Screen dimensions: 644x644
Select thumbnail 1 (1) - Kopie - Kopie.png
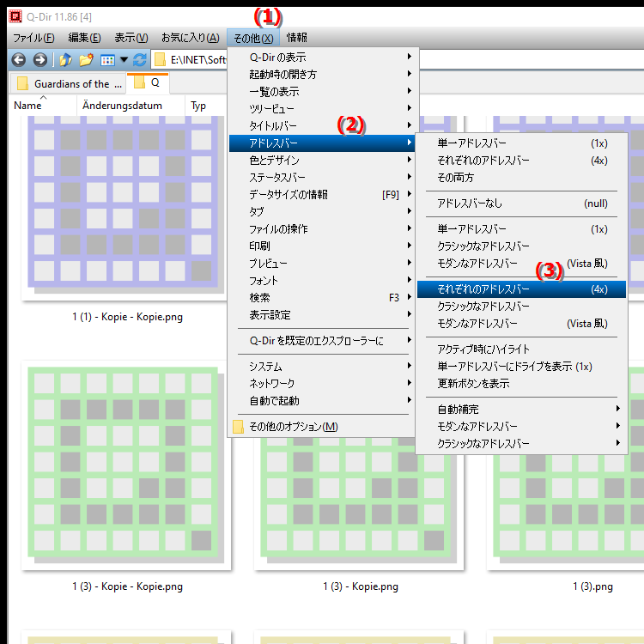[x=123, y=210]
